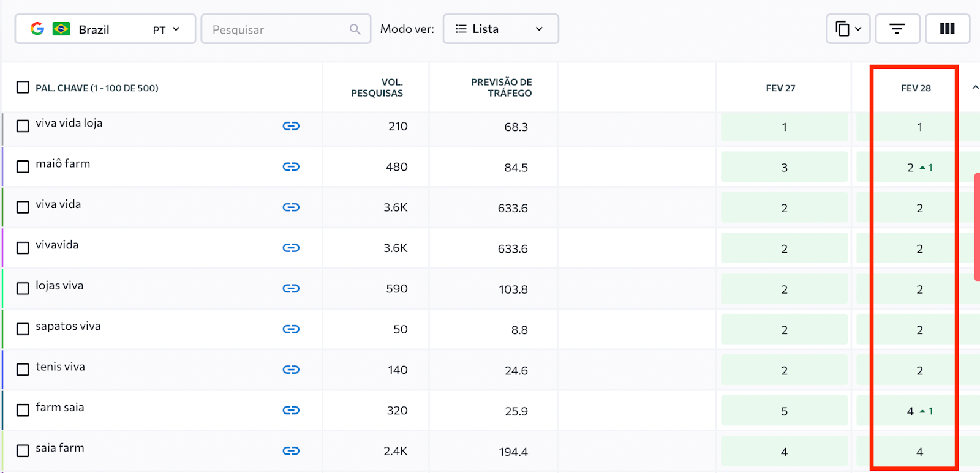Sort by PREVISÃO DE TRÁFEGO column header
Screen dimensions: 980x473
point(501,88)
